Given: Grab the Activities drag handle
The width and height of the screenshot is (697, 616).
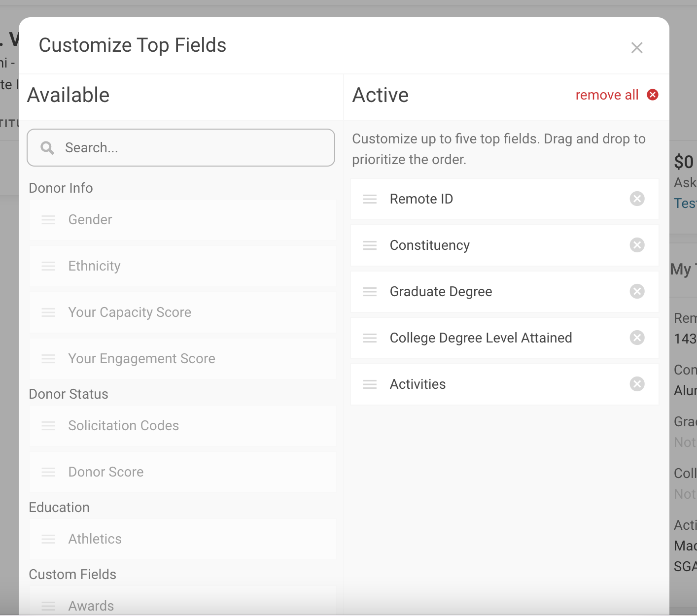Looking at the screenshot, I should point(370,384).
